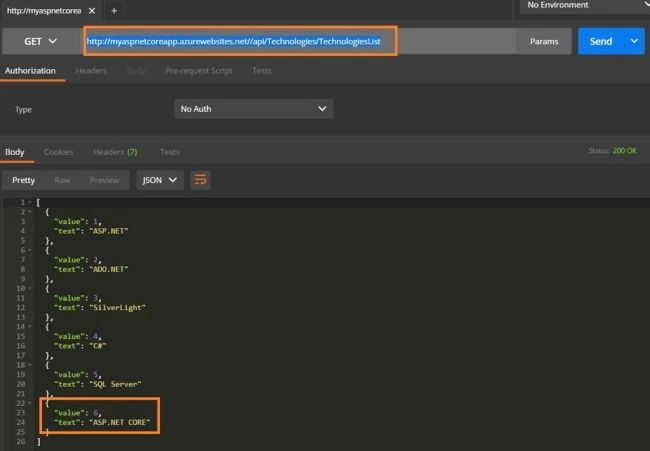The width and height of the screenshot is (650, 451).
Task: Select the Pretty response view
Action: click(x=24, y=180)
